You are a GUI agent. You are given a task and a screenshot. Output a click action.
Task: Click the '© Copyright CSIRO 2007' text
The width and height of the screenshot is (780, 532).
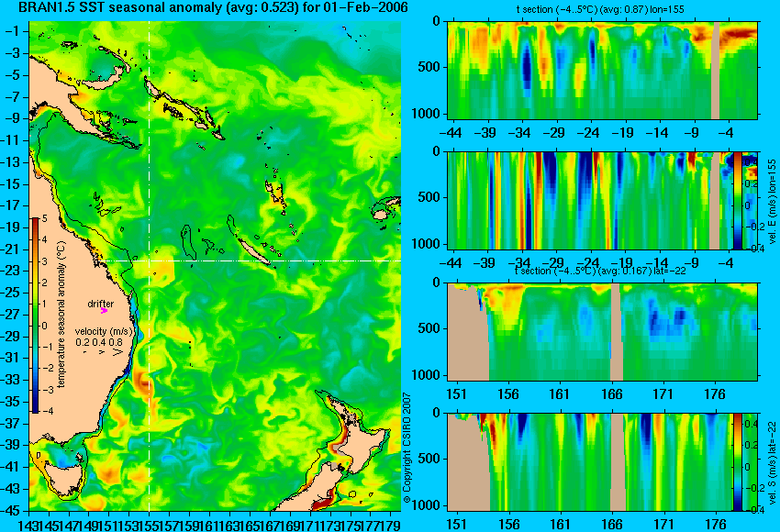coord(407,449)
